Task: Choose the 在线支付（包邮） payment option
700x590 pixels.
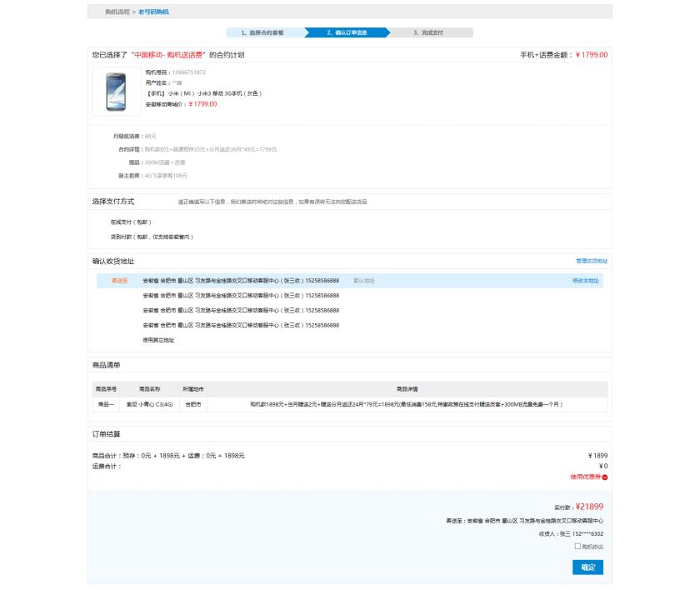Action: [131, 222]
